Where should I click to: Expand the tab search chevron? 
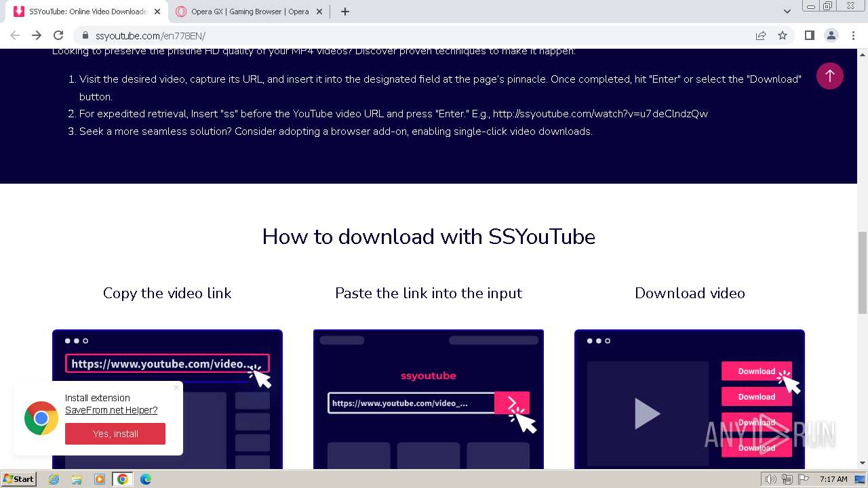(x=787, y=12)
